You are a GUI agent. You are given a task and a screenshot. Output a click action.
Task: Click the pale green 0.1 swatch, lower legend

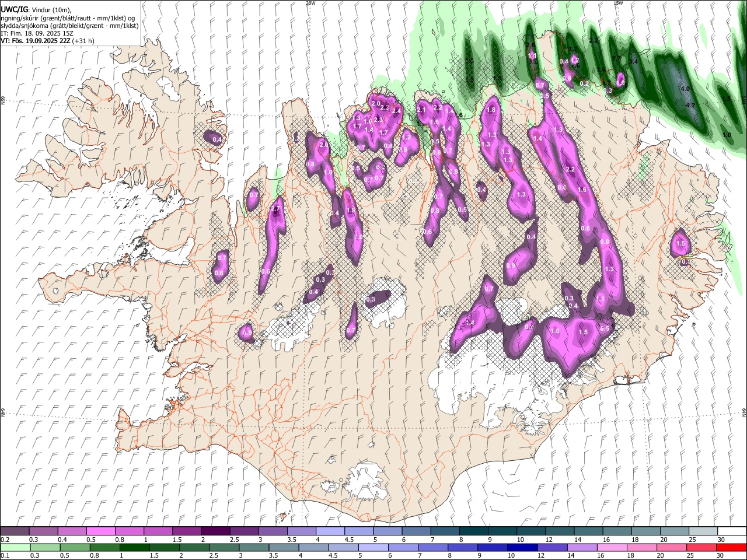point(15,548)
